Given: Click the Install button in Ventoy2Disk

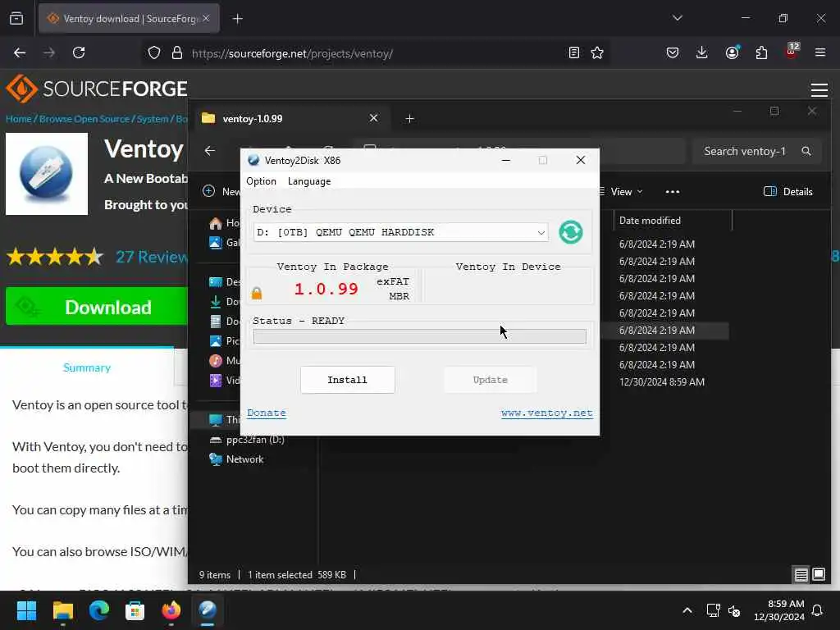Looking at the screenshot, I should pos(348,380).
